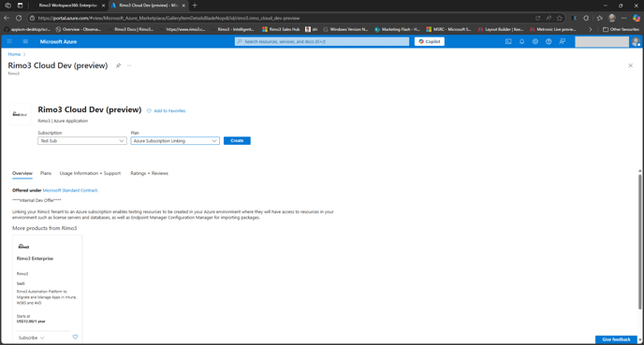
Task: Open Usage Information + Support tab
Action: pyautogui.click(x=90, y=173)
